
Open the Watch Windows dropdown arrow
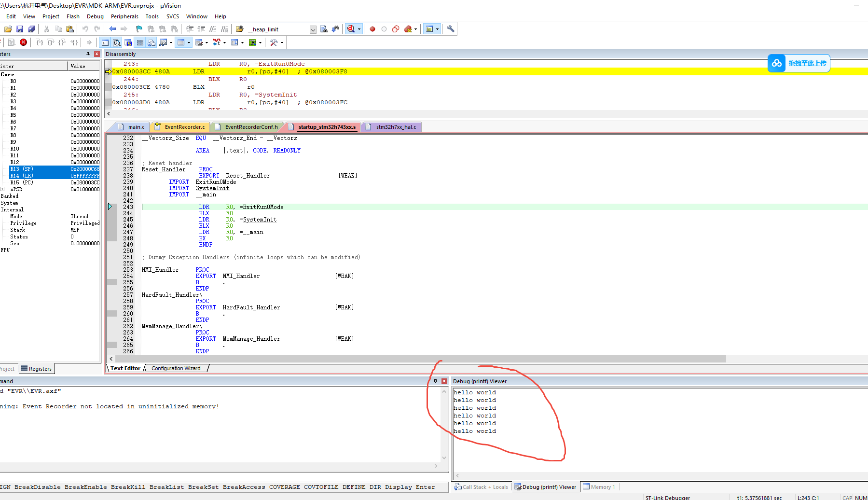click(x=171, y=42)
